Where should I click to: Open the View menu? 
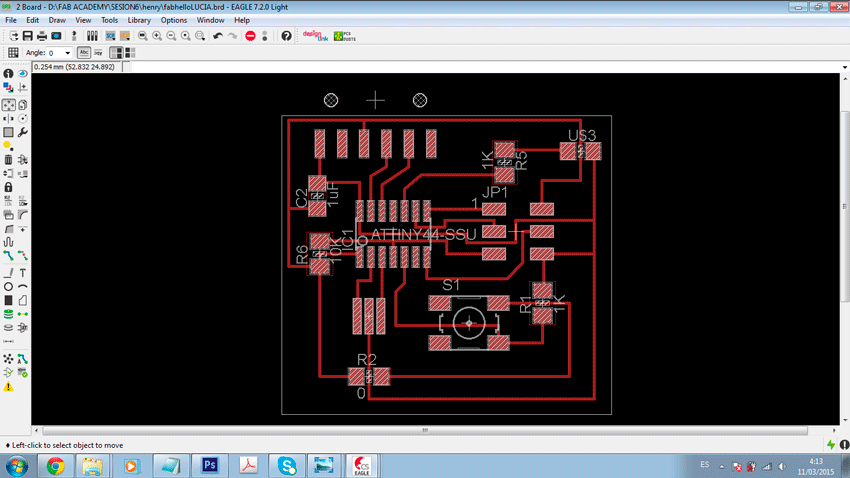click(83, 20)
